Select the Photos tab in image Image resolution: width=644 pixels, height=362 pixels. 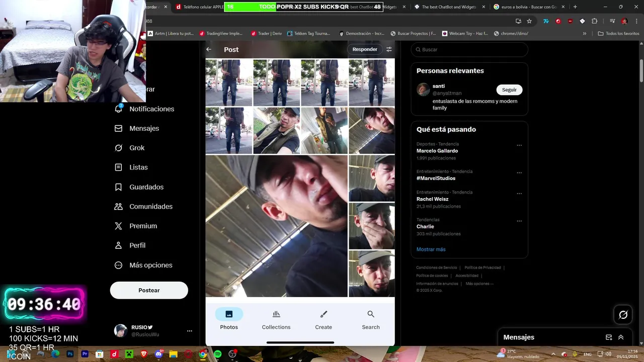pos(229,319)
